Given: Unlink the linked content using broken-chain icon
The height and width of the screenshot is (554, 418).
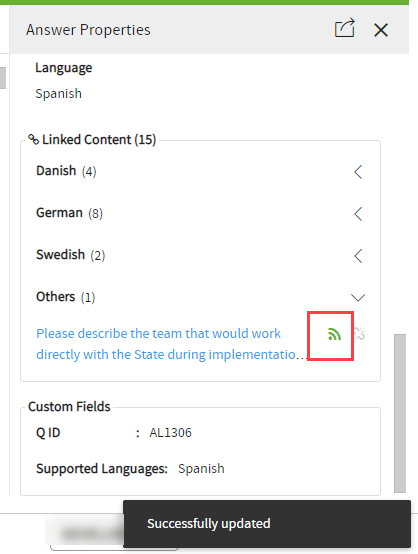Looking at the screenshot, I should (x=359, y=334).
